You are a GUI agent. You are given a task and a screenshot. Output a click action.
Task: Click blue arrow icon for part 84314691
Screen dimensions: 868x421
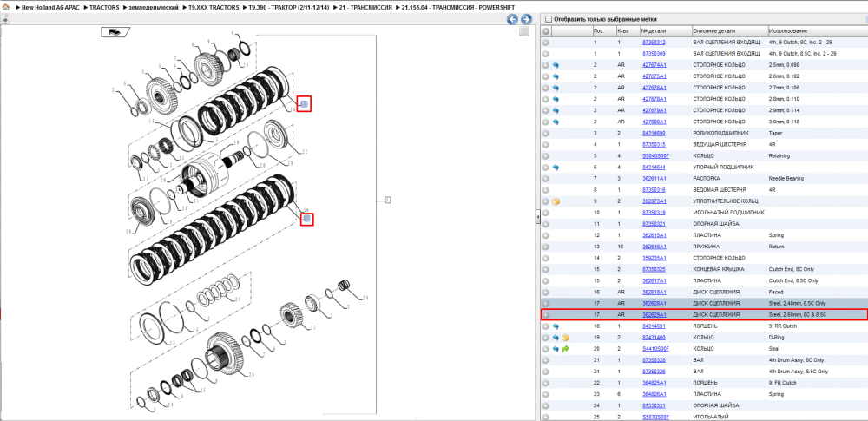(556, 326)
